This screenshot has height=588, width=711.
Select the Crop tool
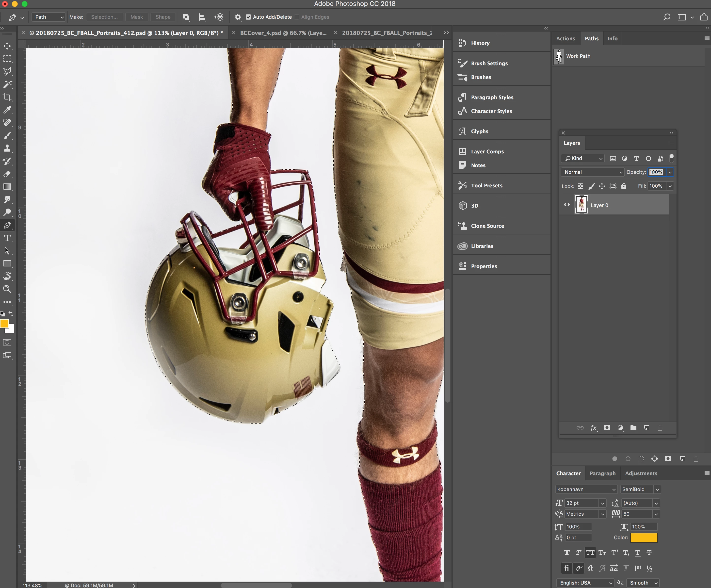click(x=7, y=97)
